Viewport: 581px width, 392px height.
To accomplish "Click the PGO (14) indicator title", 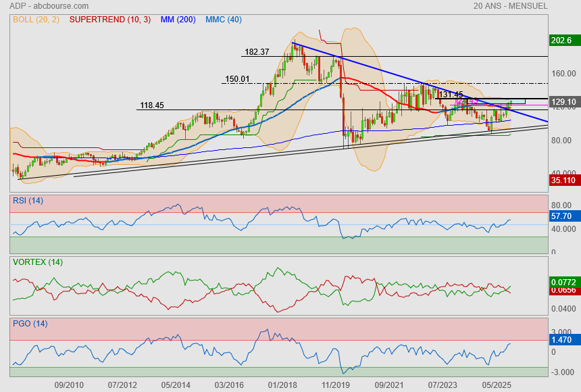I will click(x=30, y=324).
